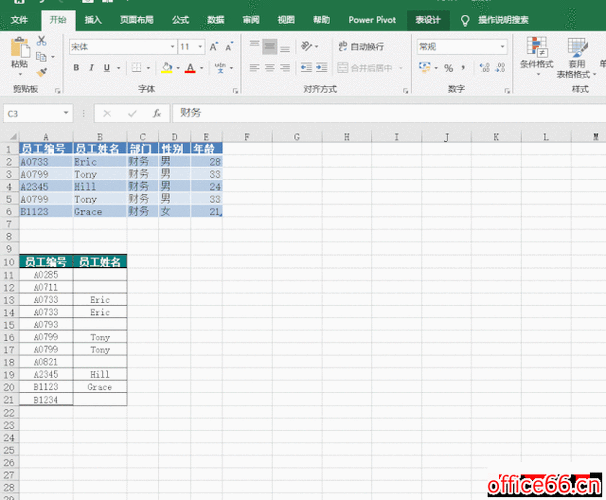Viewport: 606px width, 500px height.
Task: Click the text orientation icon
Action: [306, 46]
